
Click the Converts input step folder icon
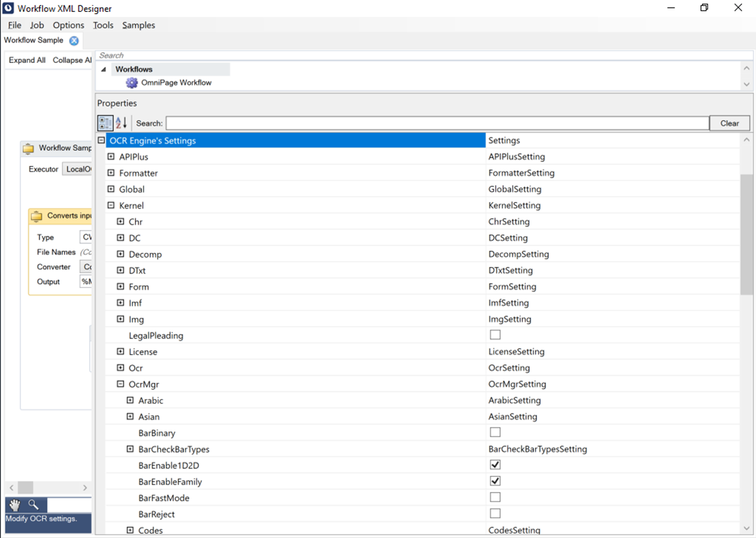(37, 215)
